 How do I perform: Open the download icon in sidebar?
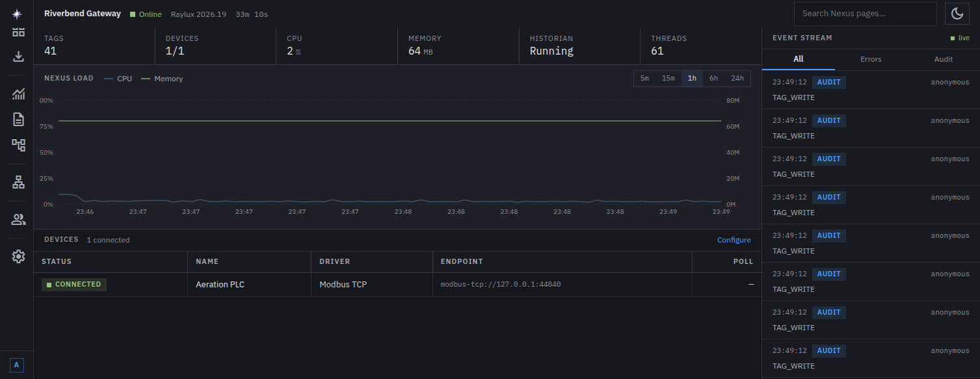pos(18,57)
